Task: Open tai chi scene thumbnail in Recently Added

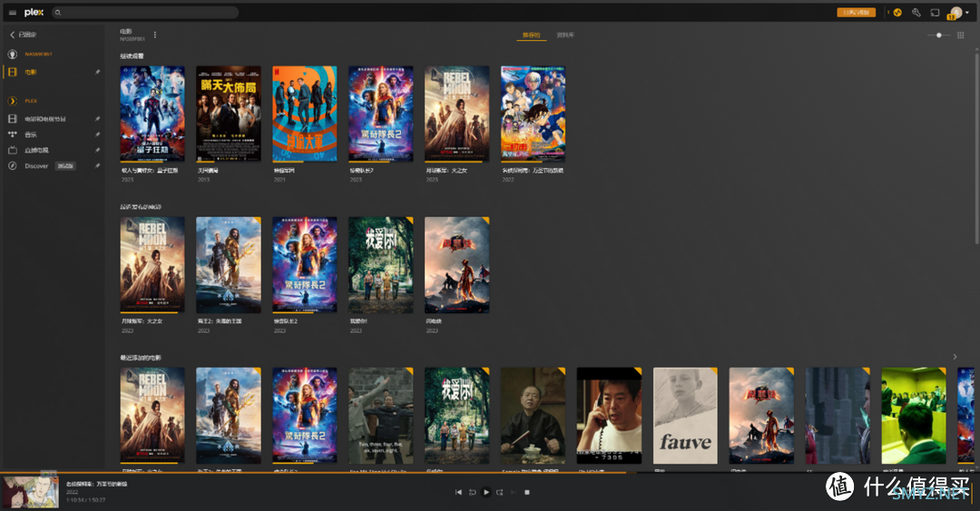Action: point(381,416)
